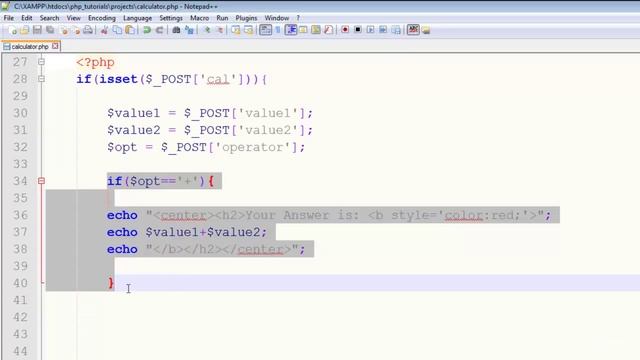Click the Save Recorded Macro icon

pos(396,30)
